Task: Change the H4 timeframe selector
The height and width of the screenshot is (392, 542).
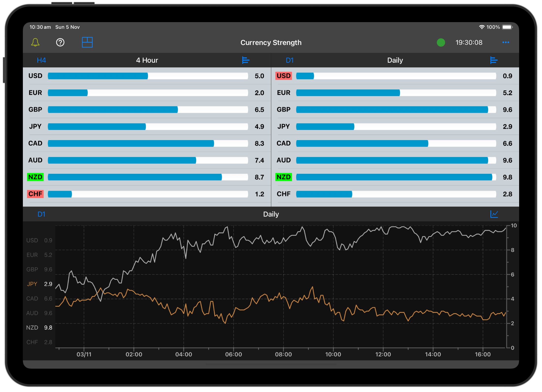Action: click(x=41, y=60)
